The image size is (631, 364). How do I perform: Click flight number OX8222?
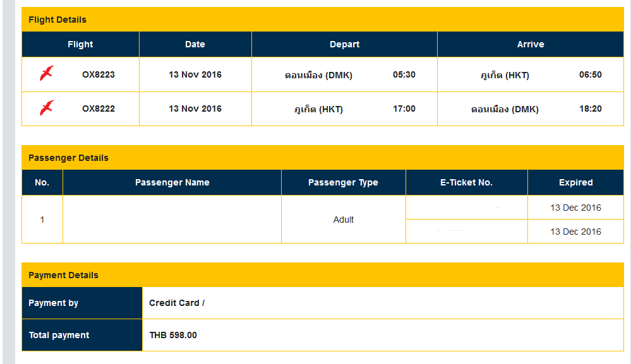99,109
